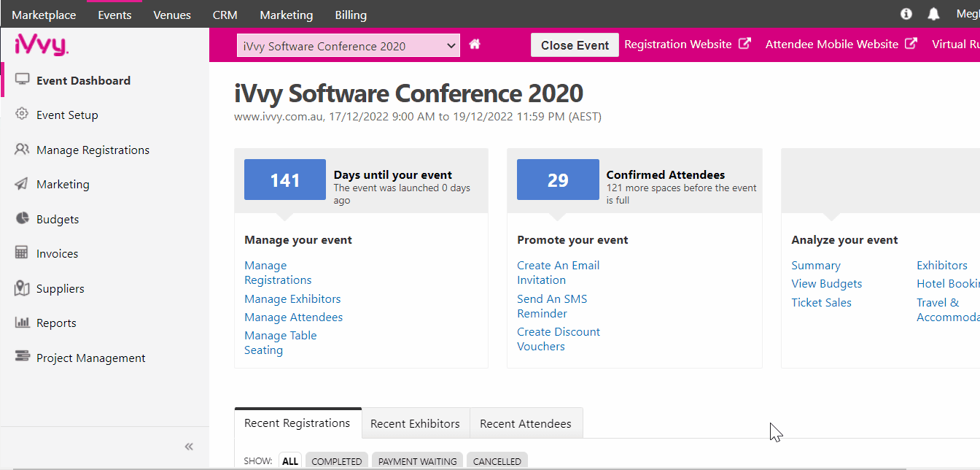This screenshot has width=980, height=470.
Task: Collapse the sidebar with double chevron
Action: click(x=189, y=447)
